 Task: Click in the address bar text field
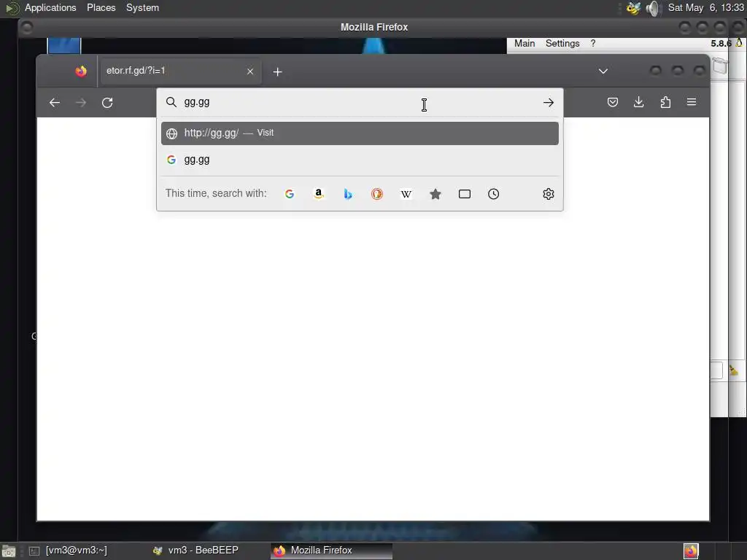(360, 102)
